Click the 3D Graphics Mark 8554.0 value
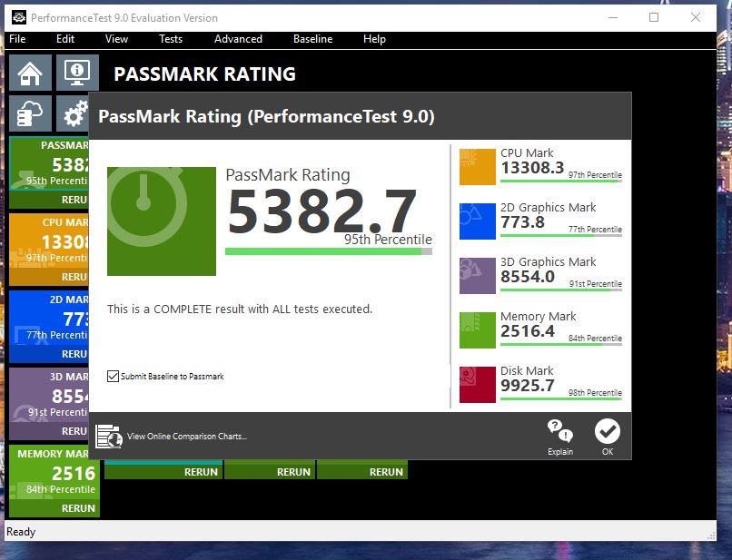This screenshot has height=560, width=732. coord(528,277)
